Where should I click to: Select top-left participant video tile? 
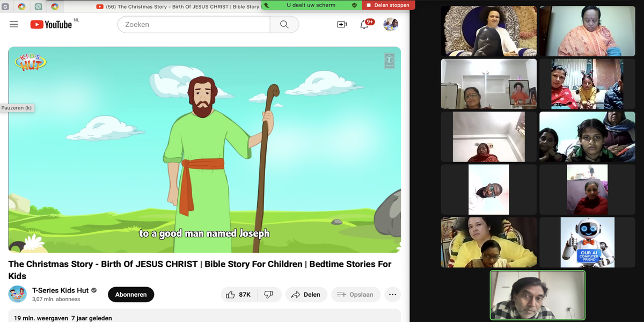point(488,31)
